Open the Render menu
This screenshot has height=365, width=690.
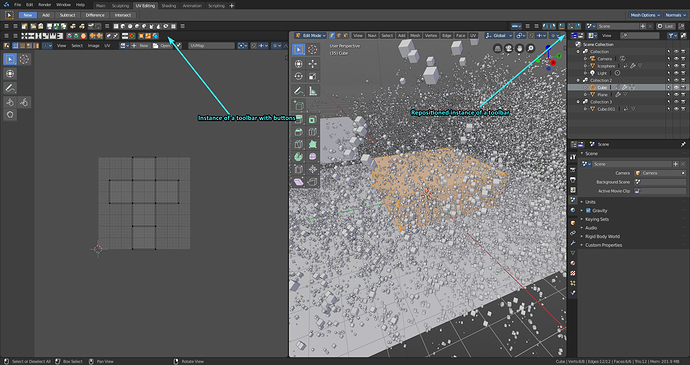click(x=44, y=4)
